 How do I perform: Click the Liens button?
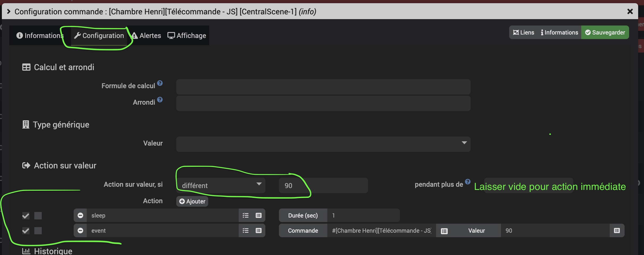click(523, 32)
